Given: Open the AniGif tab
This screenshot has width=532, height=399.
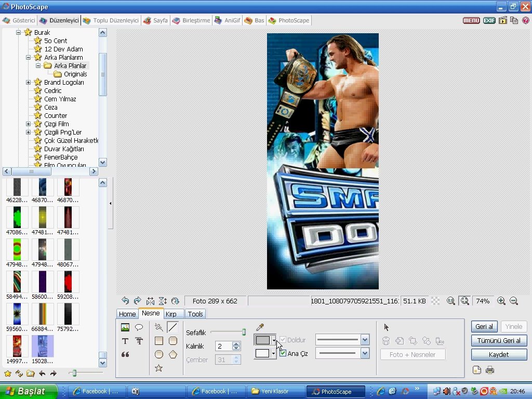Looking at the screenshot, I should coord(228,20).
